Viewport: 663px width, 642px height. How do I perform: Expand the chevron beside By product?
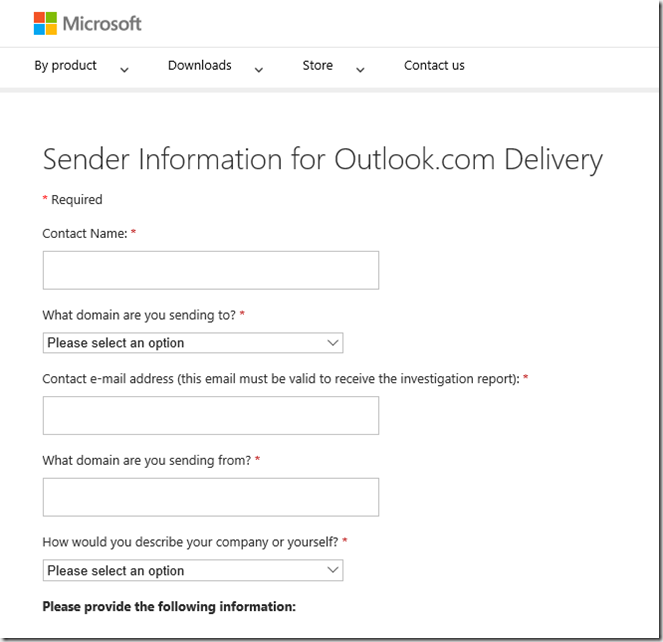click(124, 69)
